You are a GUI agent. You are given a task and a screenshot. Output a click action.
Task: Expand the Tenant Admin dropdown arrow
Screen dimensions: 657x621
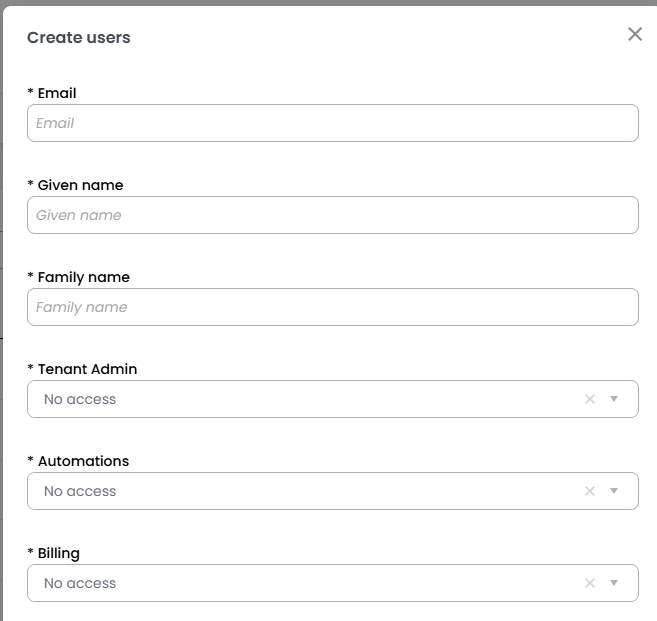(x=614, y=399)
